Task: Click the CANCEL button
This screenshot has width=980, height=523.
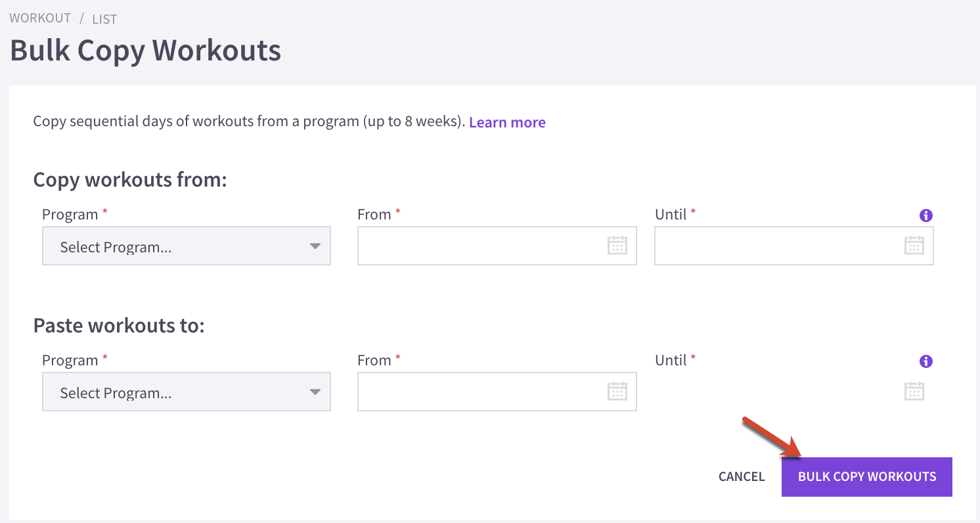Action: [742, 477]
